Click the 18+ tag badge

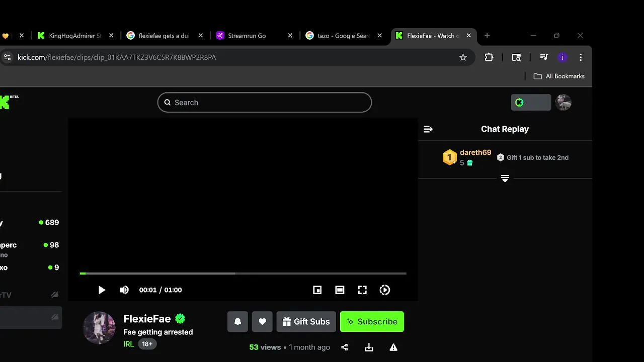147,344
